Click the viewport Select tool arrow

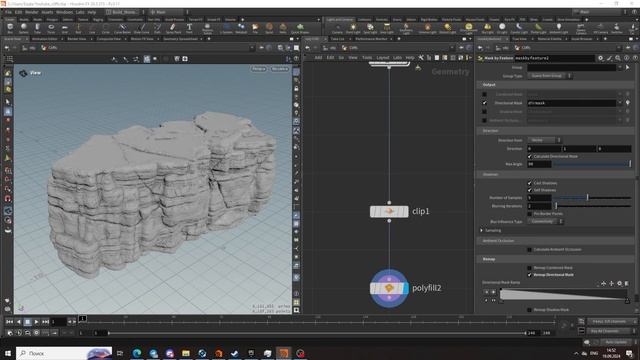point(8,102)
